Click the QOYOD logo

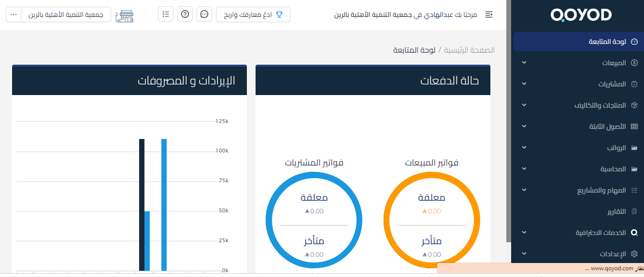[581, 15]
